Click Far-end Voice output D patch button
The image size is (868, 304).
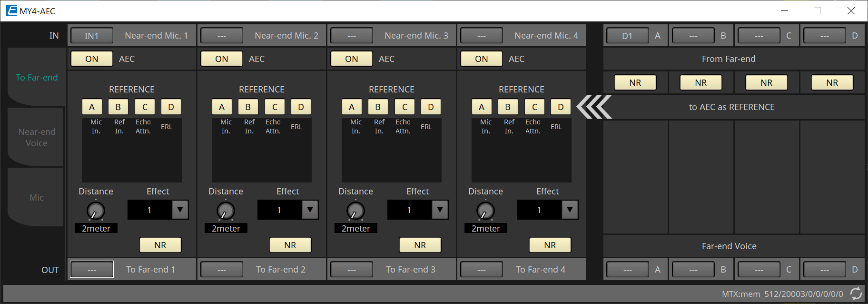coord(824,269)
